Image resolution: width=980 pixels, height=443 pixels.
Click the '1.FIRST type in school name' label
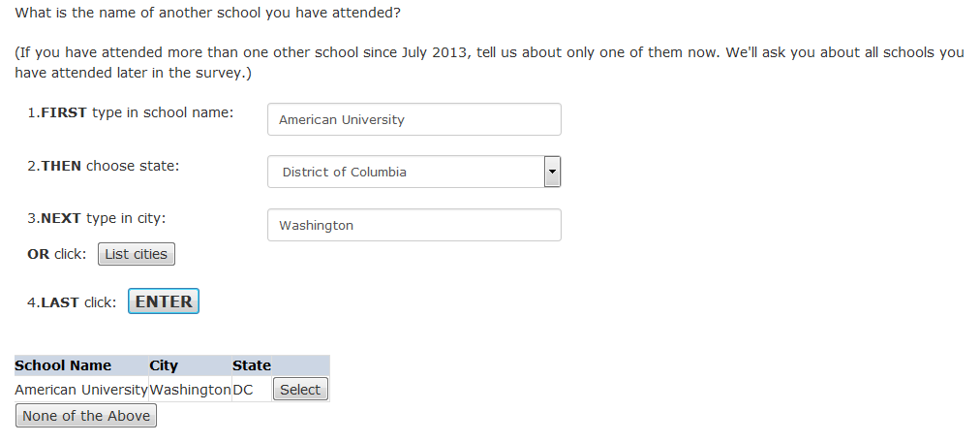(x=130, y=112)
